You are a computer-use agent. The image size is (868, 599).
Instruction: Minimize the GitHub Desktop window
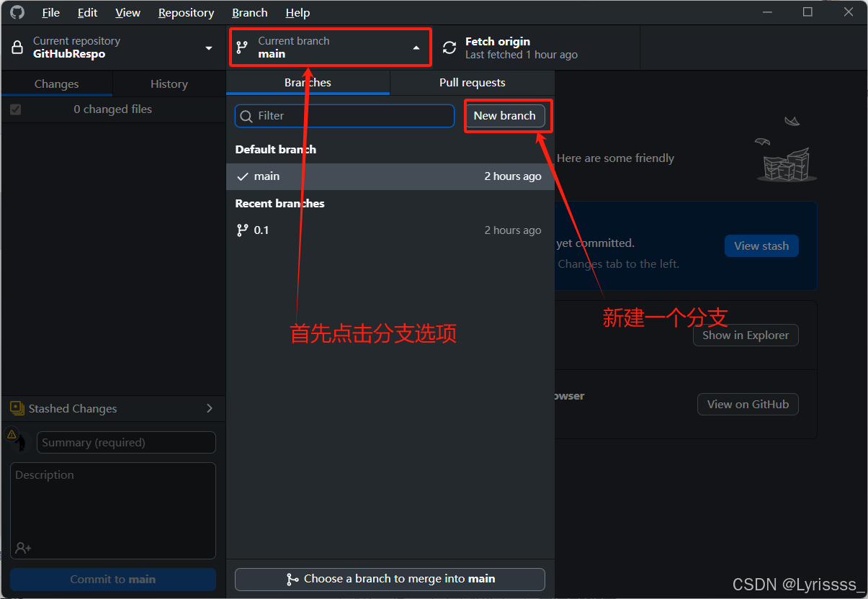click(768, 12)
